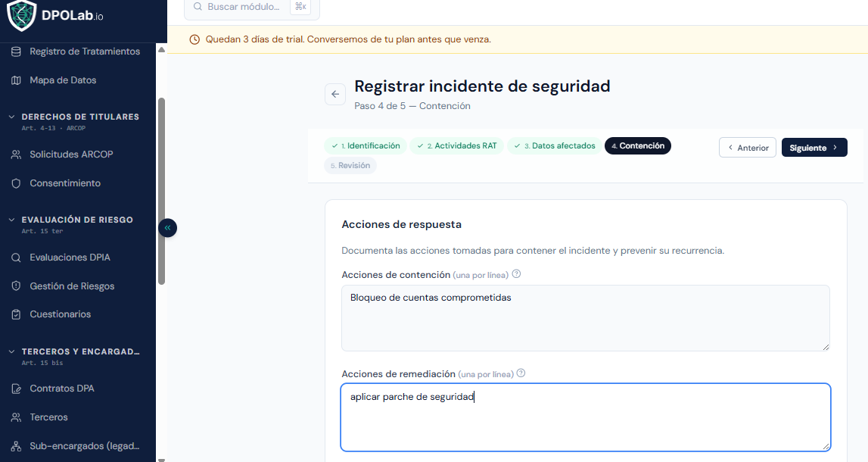Collapse the EVALUACIÓN DE RIESGO section
The image size is (868, 462).
[x=11, y=220]
